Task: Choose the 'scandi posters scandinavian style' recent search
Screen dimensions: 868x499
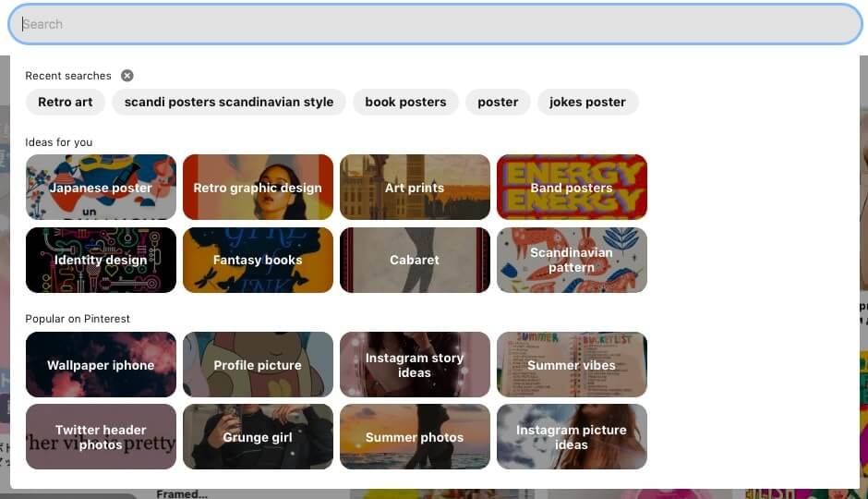Action: (x=229, y=103)
